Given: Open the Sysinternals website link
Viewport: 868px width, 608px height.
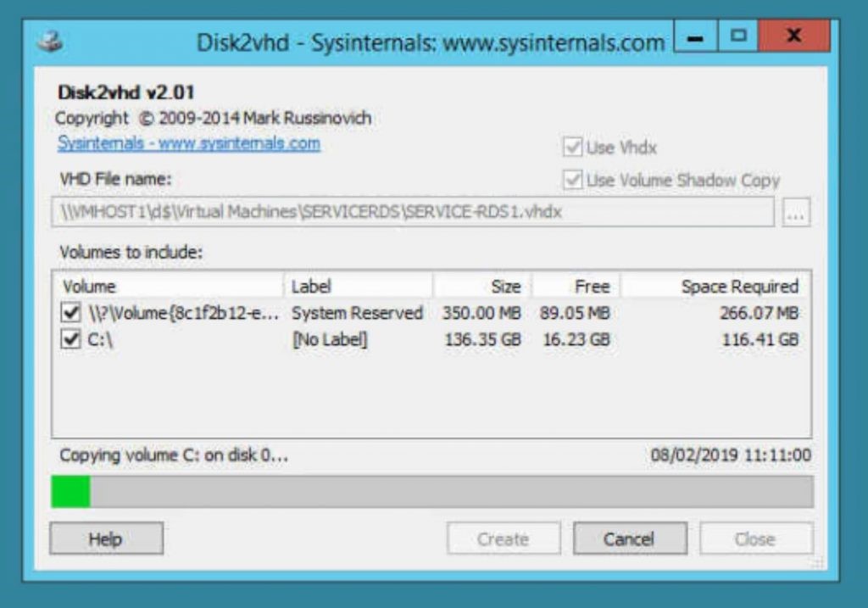Looking at the screenshot, I should 189,143.
